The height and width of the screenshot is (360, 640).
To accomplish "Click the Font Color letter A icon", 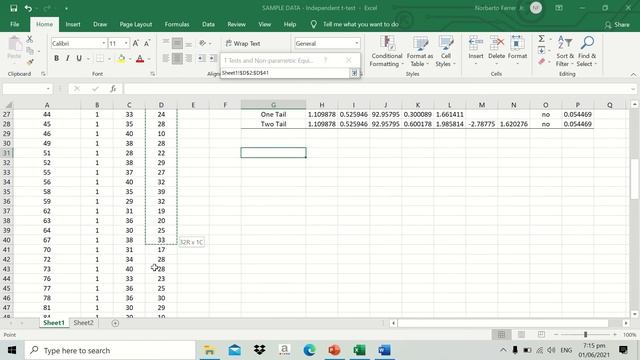I will (x=140, y=59).
